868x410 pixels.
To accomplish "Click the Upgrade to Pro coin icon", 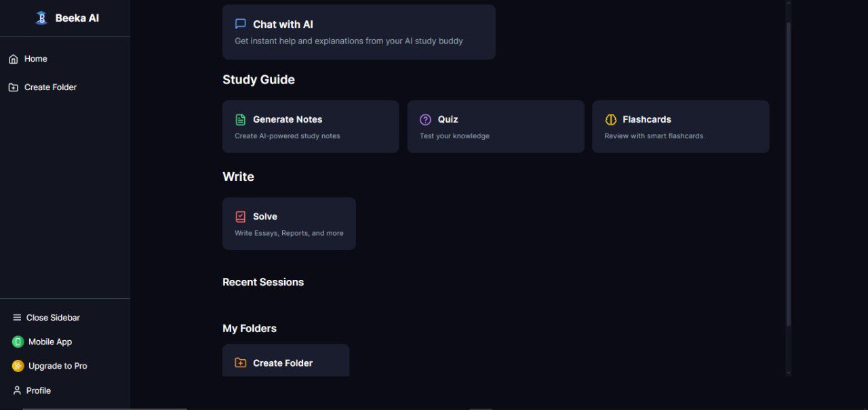I will point(18,365).
